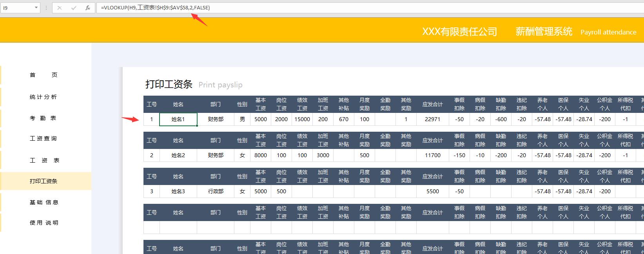Select 打印工资条 in the sidebar

[x=46, y=181]
